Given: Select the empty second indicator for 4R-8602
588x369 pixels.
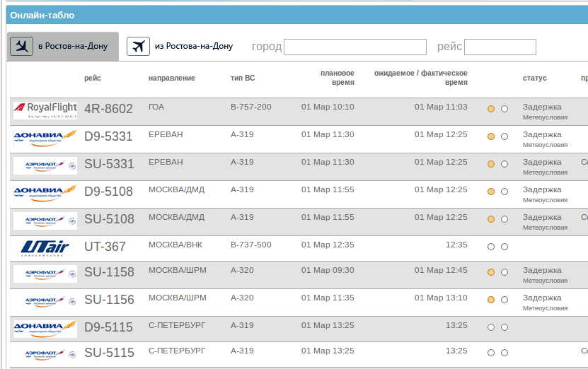Looking at the screenshot, I should 505,109.
